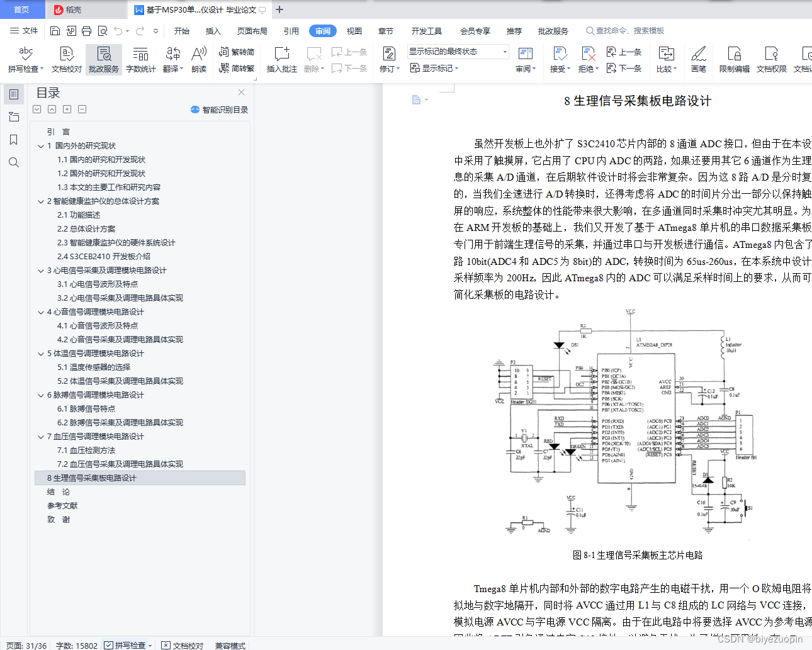Click the 智能识别目录 smart outline button

(219, 109)
